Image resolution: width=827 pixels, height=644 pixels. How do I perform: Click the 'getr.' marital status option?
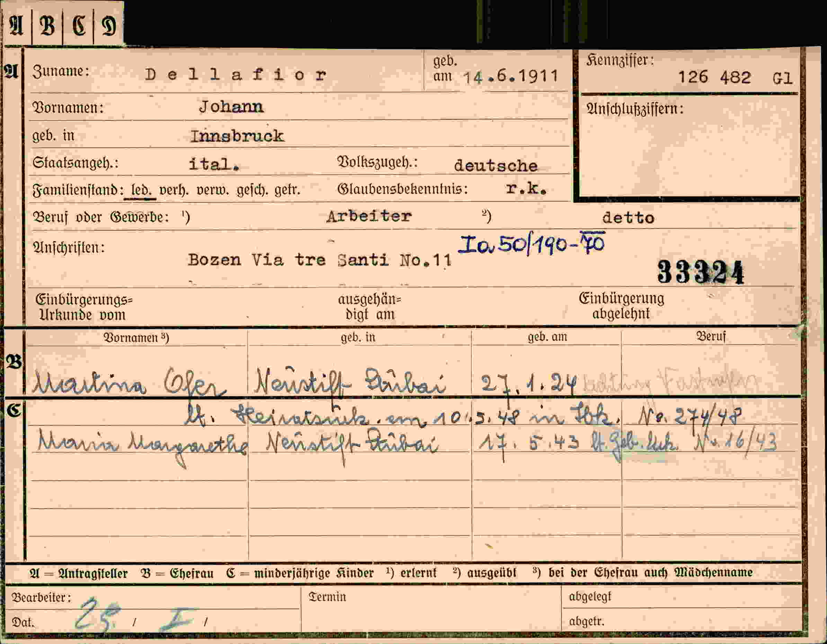point(287,189)
